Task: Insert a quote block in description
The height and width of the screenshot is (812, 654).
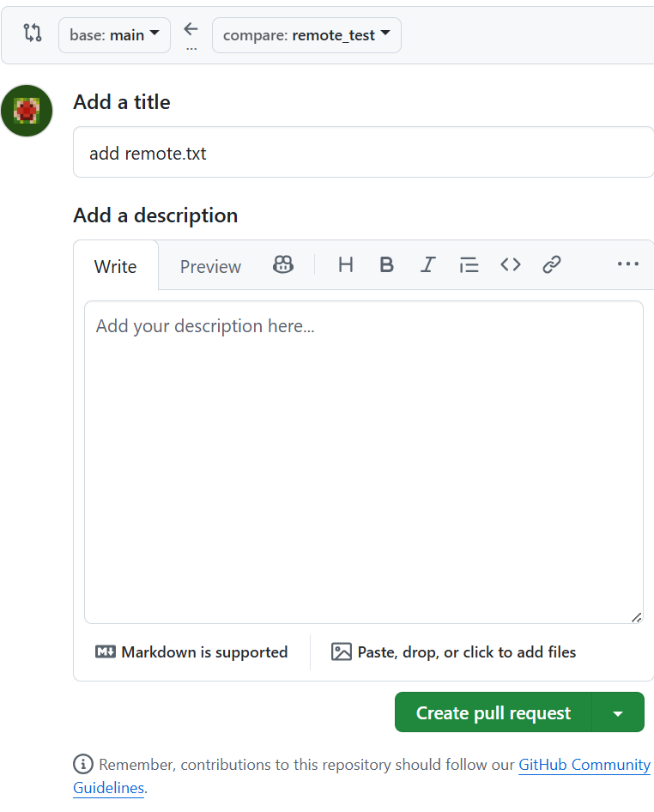Action: 469,265
